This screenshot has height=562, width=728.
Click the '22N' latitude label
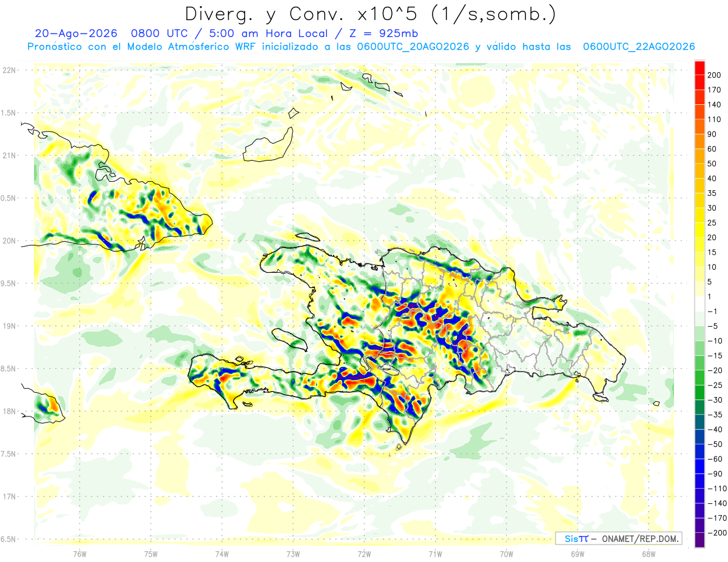(8, 70)
